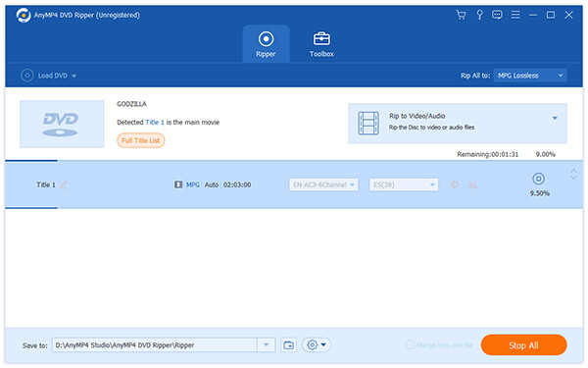Toggle Merge into one file checkbox
The height and width of the screenshot is (368, 588).
(410, 344)
